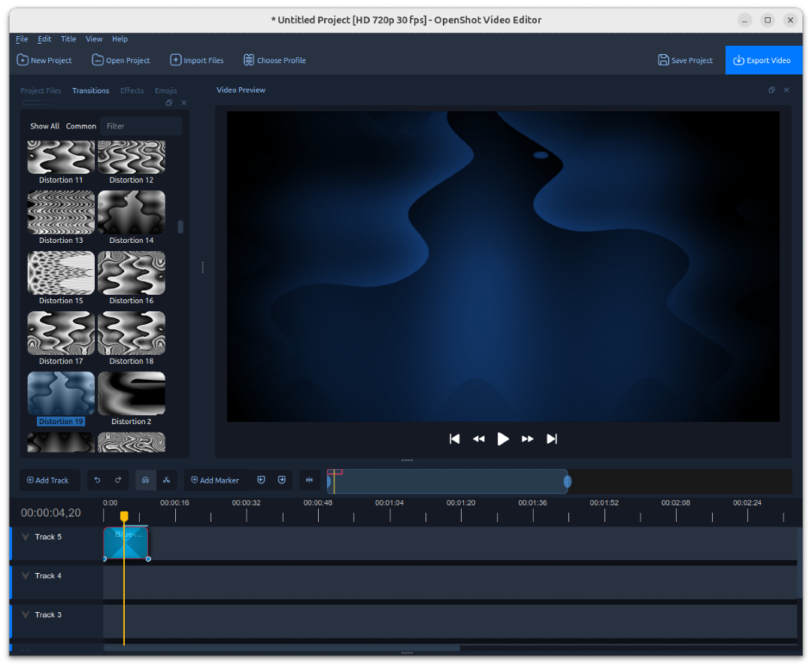Jump to the next marker

281,480
